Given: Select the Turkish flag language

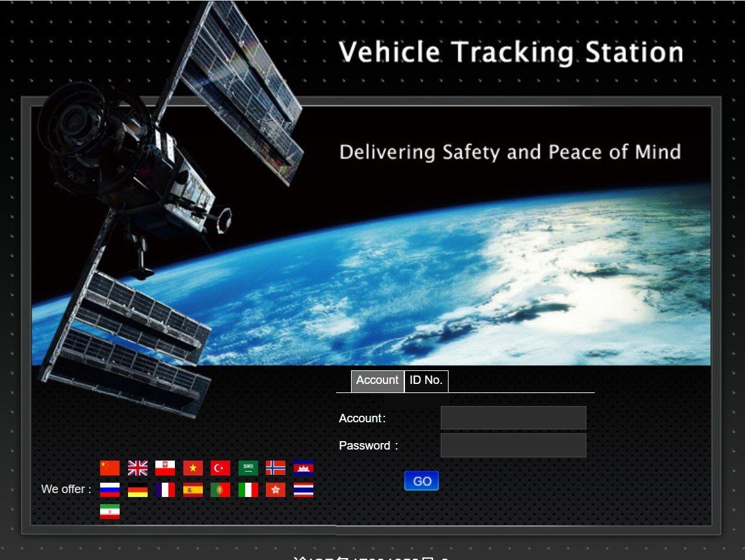Looking at the screenshot, I should point(220,468).
